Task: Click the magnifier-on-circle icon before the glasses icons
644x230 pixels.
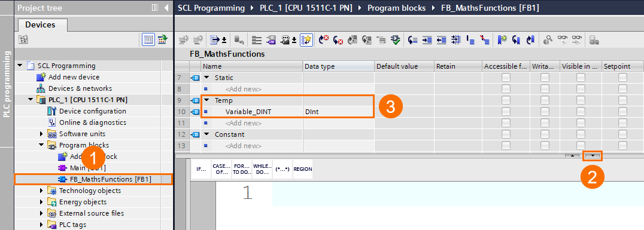Action: coord(548,40)
